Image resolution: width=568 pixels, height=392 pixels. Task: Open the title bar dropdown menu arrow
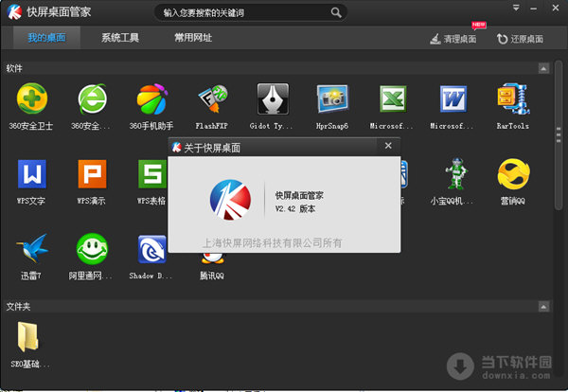coord(516,8)
